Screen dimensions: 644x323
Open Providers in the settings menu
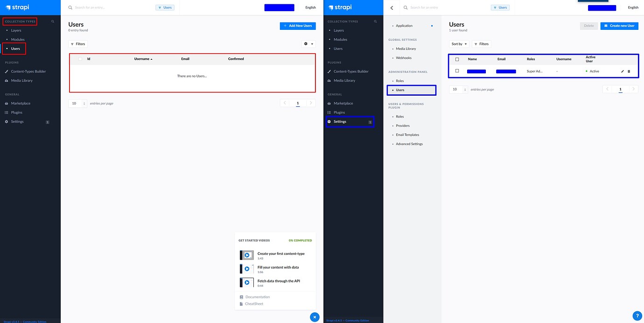(x=402, y=126)
